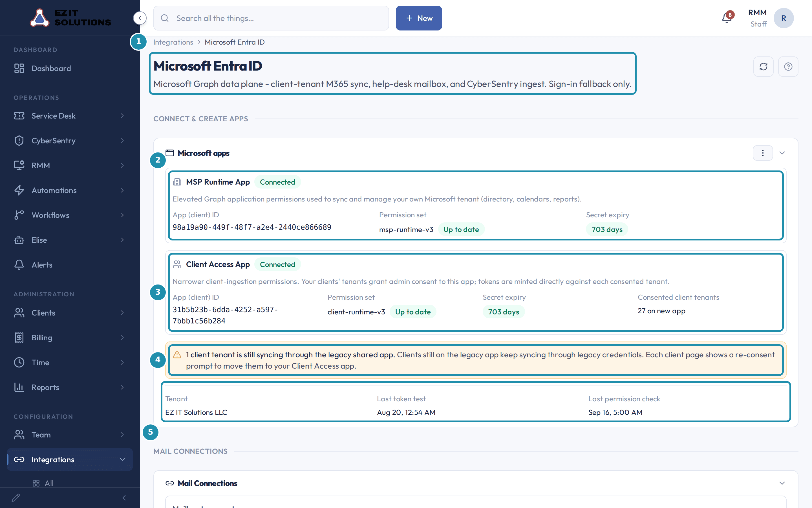
Task: Click the Team people icon
Action: (x=19, y=434)
